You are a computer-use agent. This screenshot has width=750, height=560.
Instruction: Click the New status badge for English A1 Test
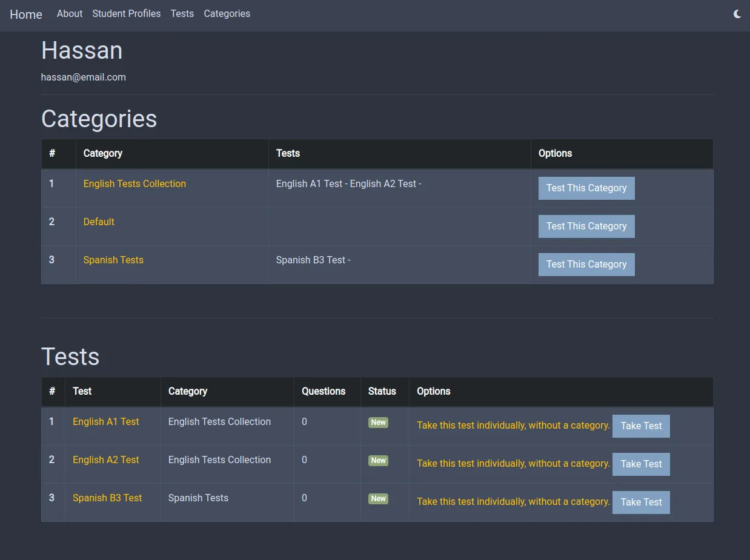378,423
